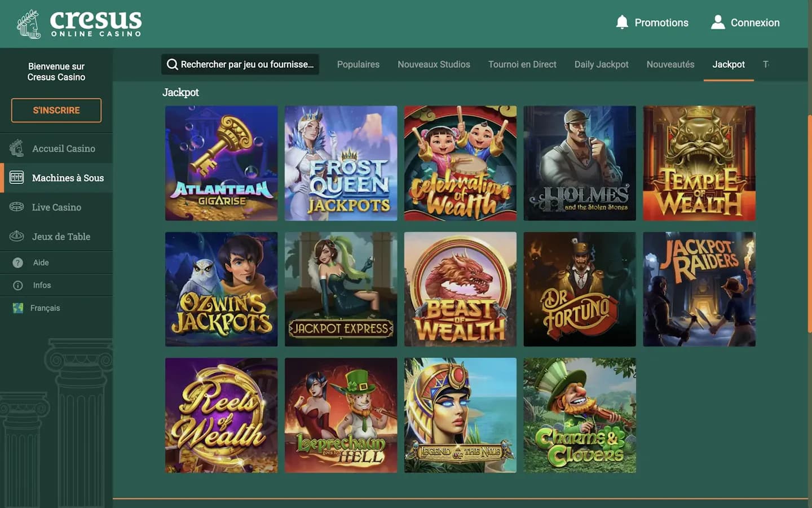Viewport: 812px width, 508px height.
Task: Select the Accueil Casino sidebar entry
Action: pyautogui.click(x=16, y=148)
